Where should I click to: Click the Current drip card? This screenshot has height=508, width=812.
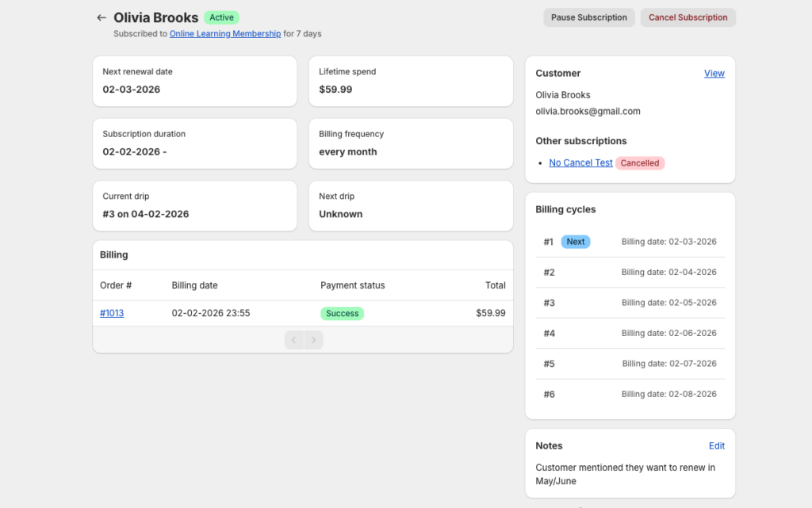coord(194,206)
